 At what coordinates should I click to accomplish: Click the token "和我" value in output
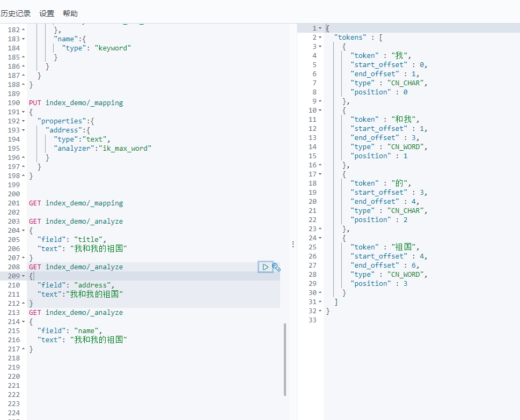(x=403, y=120)
